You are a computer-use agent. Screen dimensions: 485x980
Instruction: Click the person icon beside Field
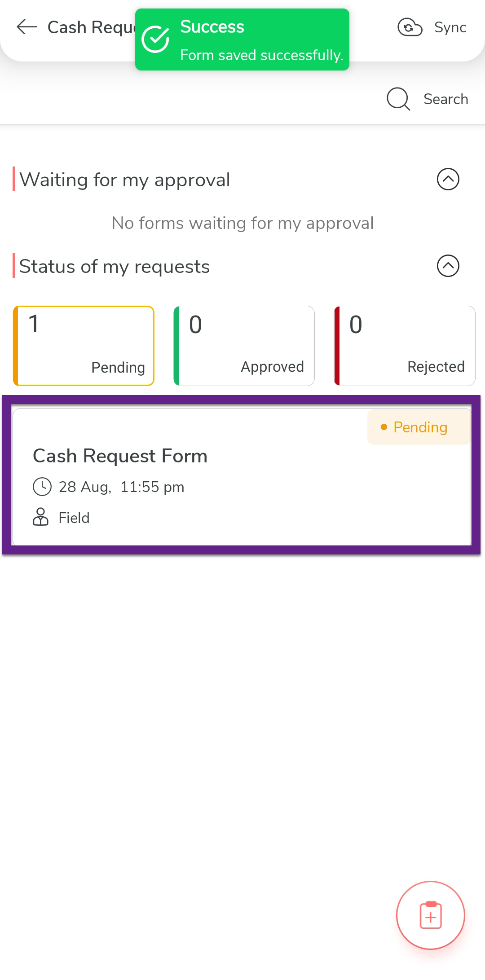click(x=41, y=518)
